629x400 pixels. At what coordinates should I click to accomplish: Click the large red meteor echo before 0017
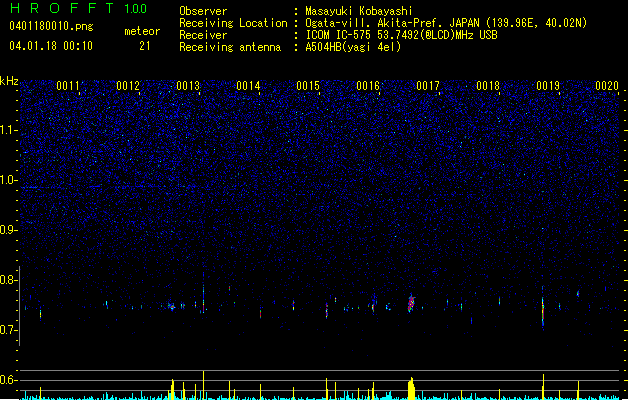(411, 303)
